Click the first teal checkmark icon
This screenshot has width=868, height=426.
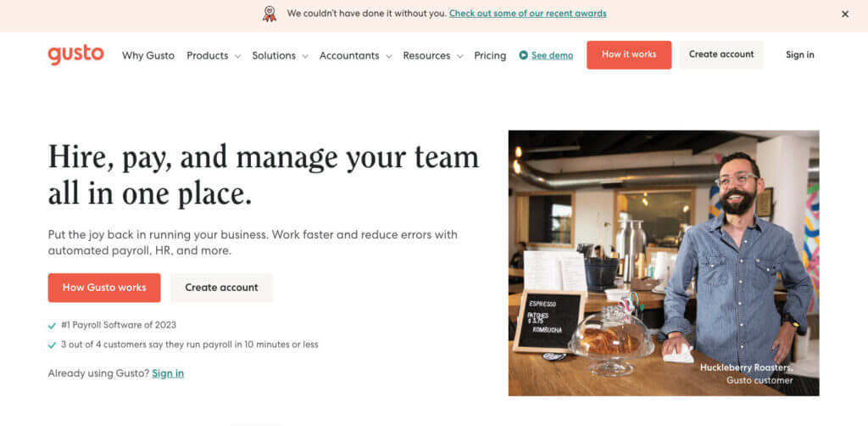click(x=53, y=325)
